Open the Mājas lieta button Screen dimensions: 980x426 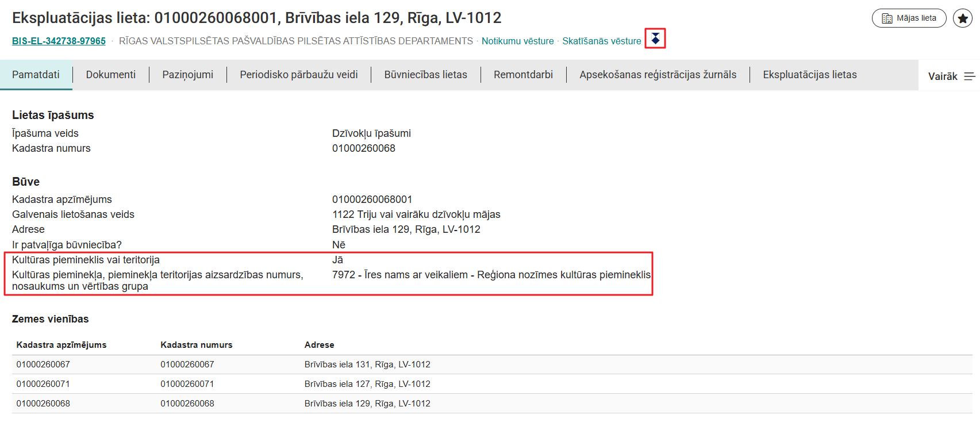[x=909, y=18]
